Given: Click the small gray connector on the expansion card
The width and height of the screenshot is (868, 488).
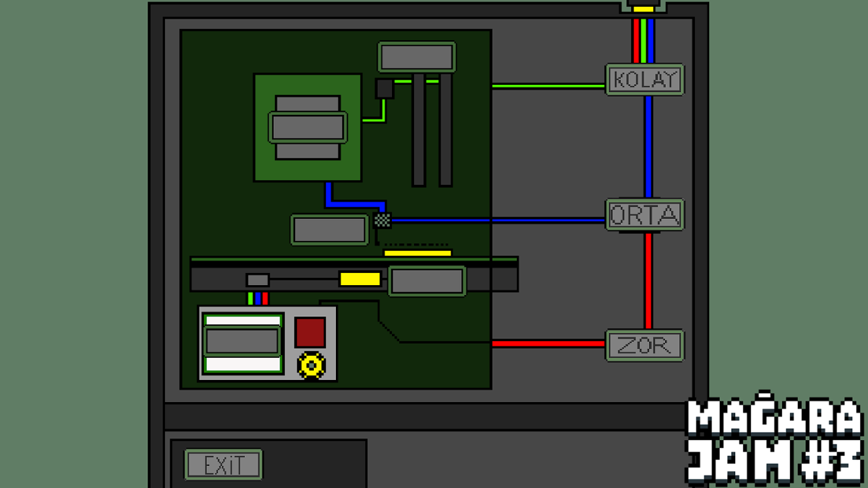Looking at the screenshot, I should 258,280.
